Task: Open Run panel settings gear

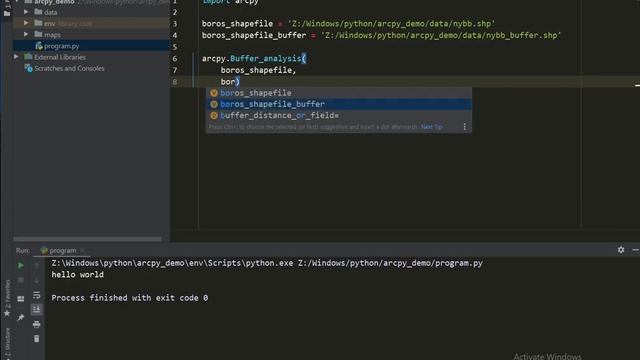Action: [621, 249]
